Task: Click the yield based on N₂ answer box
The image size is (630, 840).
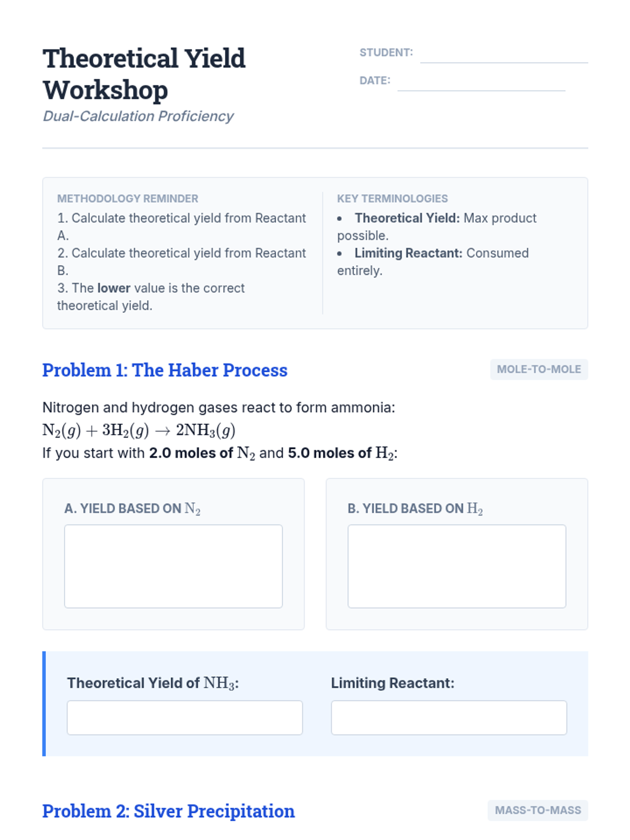Action: pyautogui.click(x=173, y=566)
